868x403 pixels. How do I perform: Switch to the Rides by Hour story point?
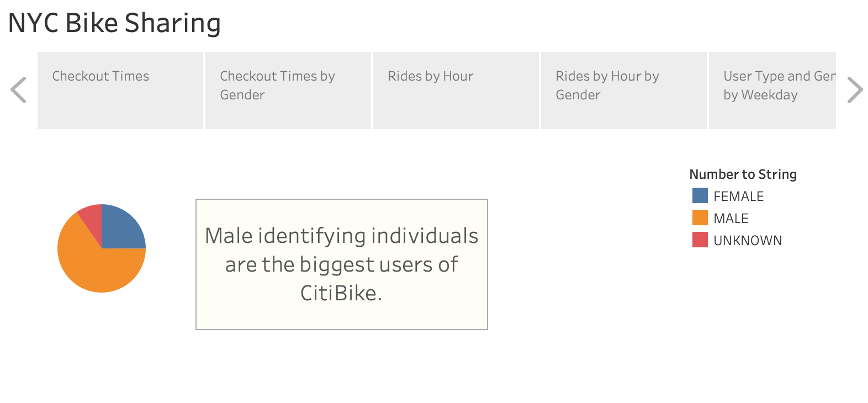456,89
